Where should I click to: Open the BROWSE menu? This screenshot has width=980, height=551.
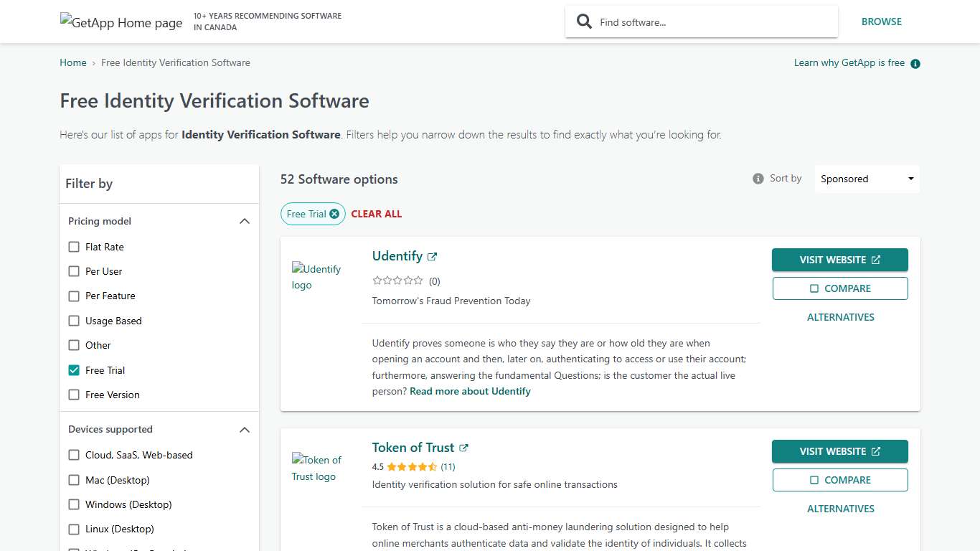(x=882, y=22)
